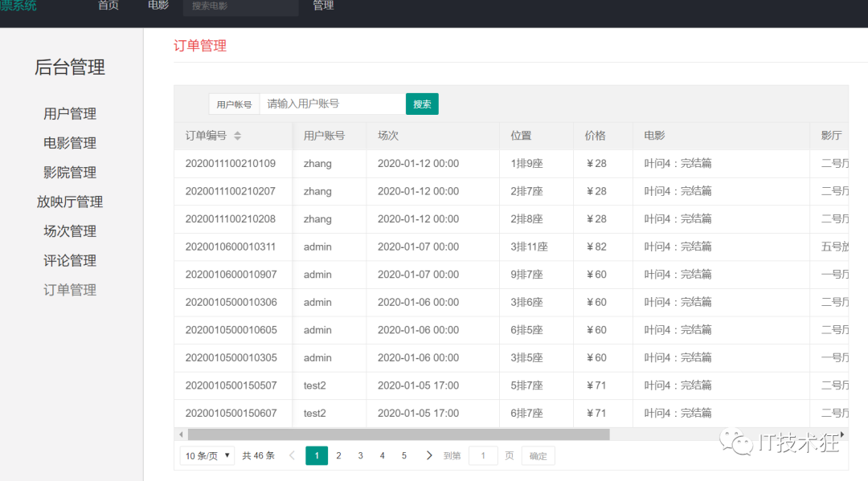Open 放映厅管理 in the sidebar

click(x=70, y=202)
